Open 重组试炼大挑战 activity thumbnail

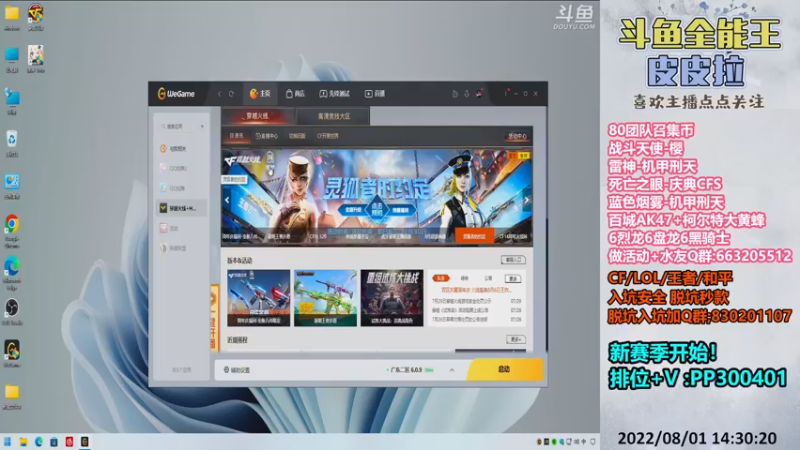392,298
